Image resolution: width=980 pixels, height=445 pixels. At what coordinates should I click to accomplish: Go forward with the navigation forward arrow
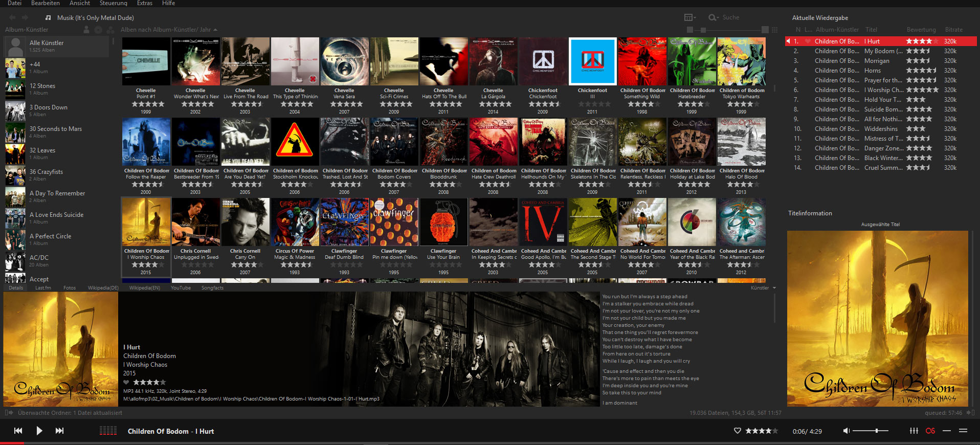pyautogui.click(x=25, y=17)
